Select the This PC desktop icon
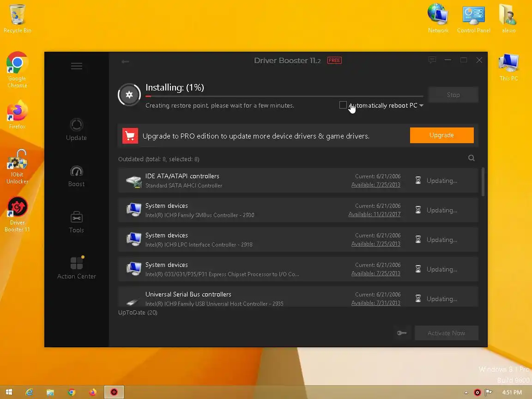 click(508, 67)
